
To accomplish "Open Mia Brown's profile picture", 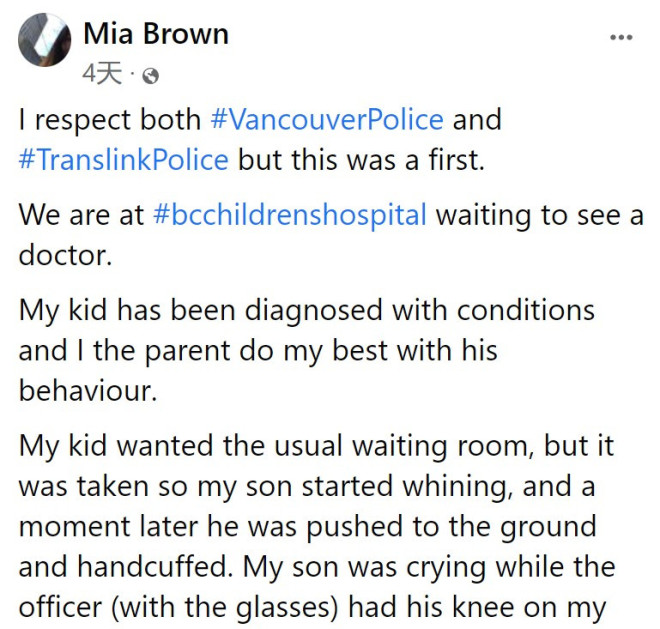I will coord(45,40).
